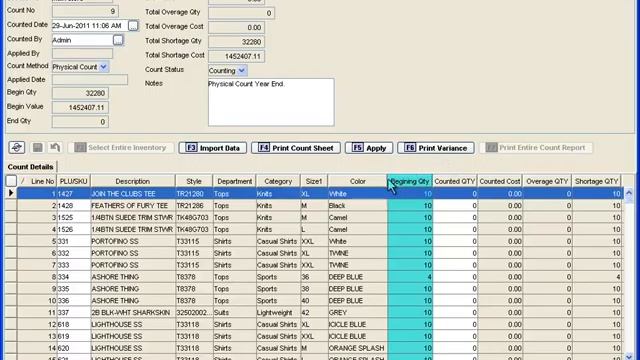Click the Select Entire Inventory button
Screen dimensions: 640x360
pos(121,147)
